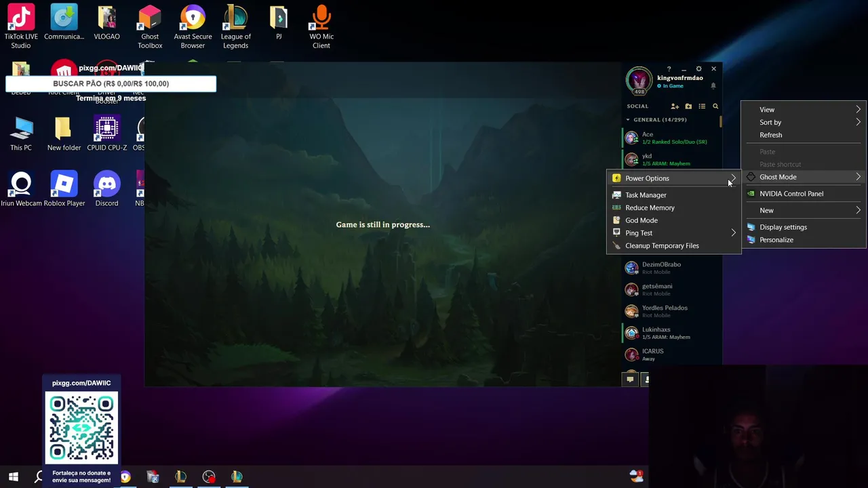
Task: Select friend Lukinhaxs
Action: 671,333
